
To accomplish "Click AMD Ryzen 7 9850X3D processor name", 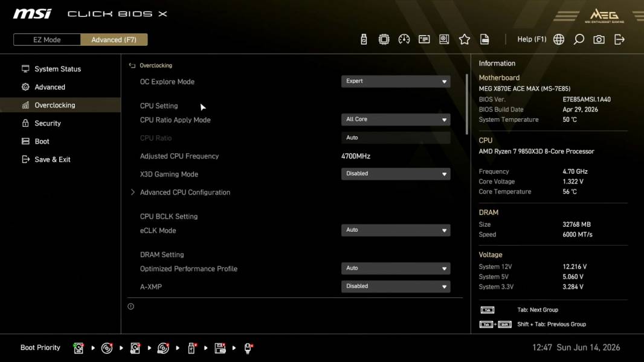I will (x=536, y=151).
